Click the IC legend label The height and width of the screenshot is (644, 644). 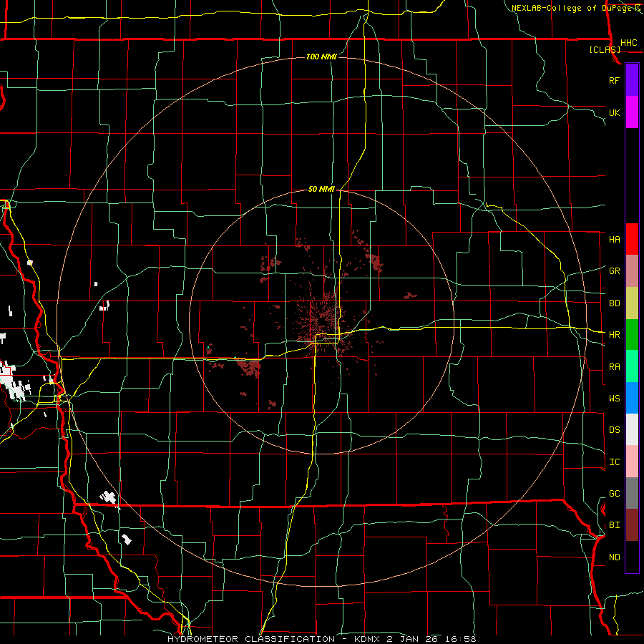pos(614,462)
